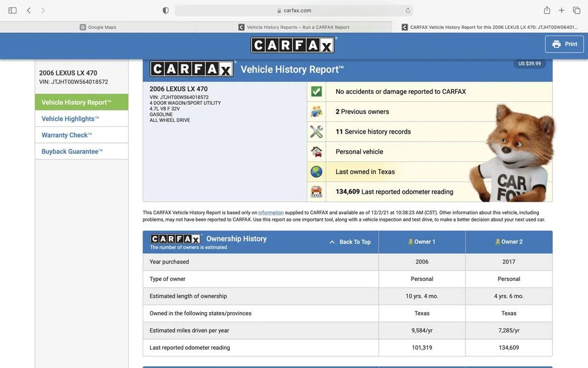Open the Last owned in Texas row

429,172
